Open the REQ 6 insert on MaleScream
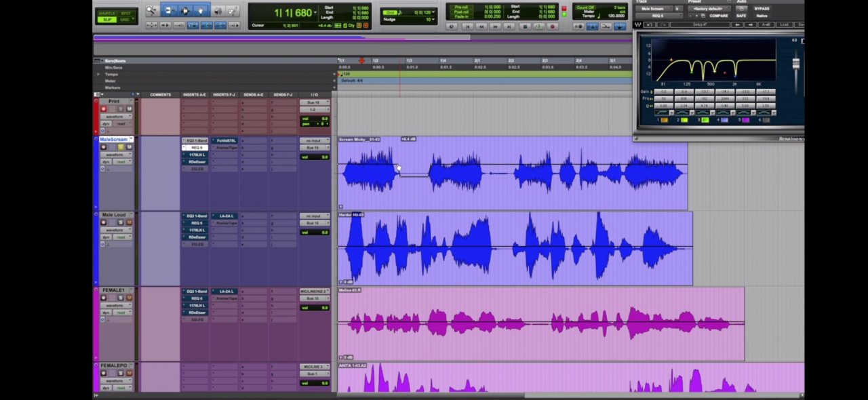 click(x=195, y=148)
